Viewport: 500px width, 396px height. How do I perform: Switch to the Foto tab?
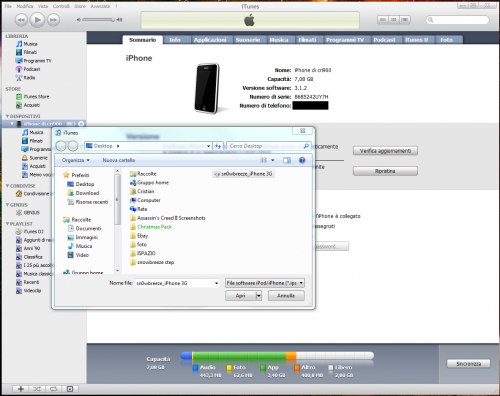[447, 40]
